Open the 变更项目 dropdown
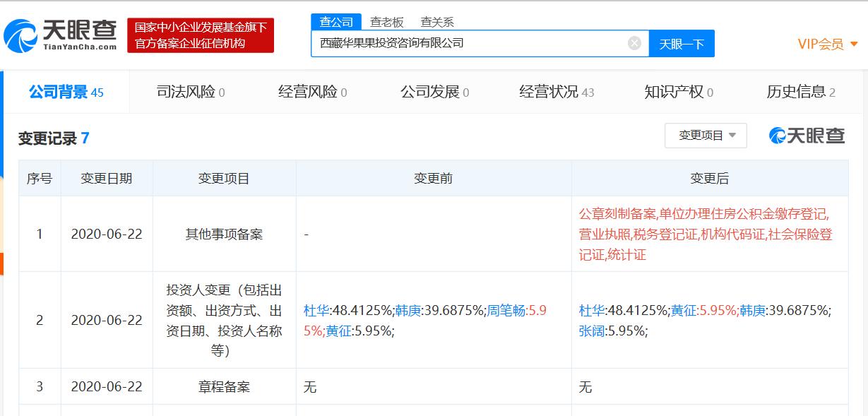868x416 pixels. point(706,136)
